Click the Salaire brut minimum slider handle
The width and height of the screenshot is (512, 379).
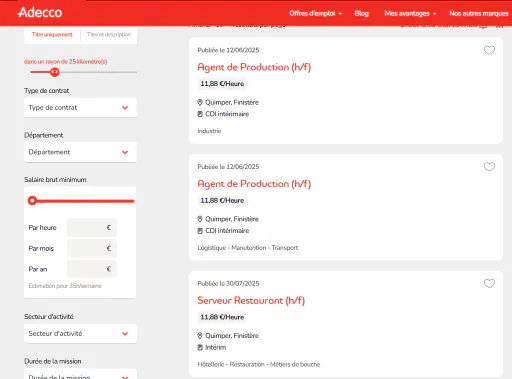32,201
